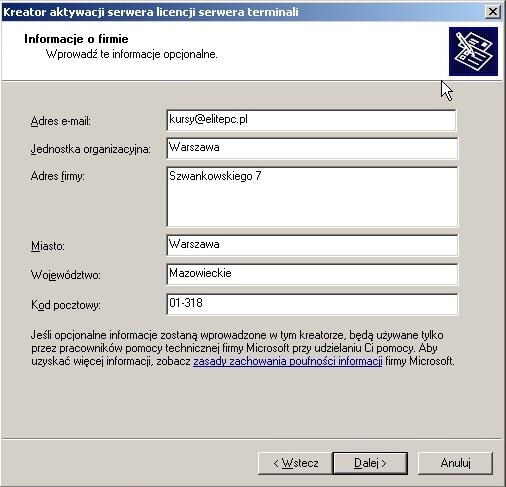Viewport: 506px width, 487px height.
Task: Click the Informacje o firmie heading
Action: [x=76, y=39]
